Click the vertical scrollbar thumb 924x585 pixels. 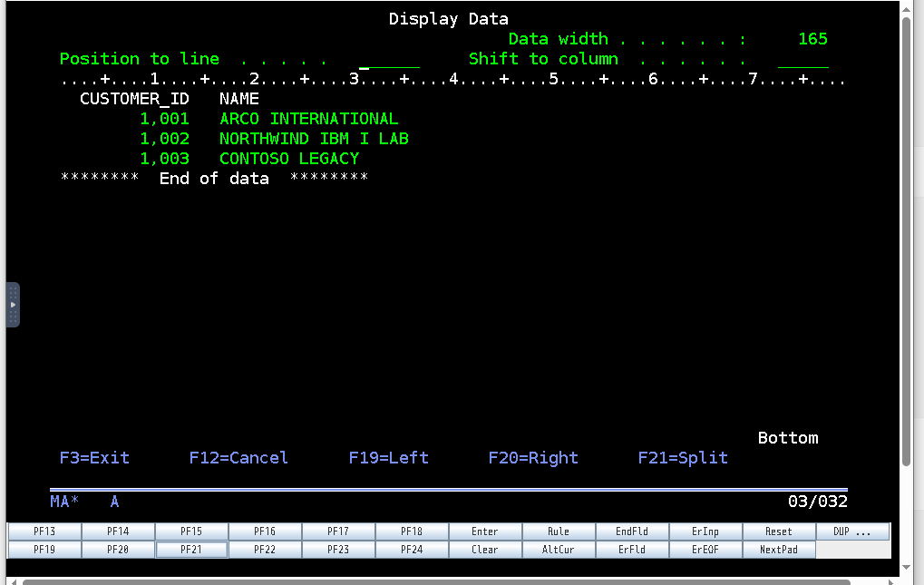point(907,241)
